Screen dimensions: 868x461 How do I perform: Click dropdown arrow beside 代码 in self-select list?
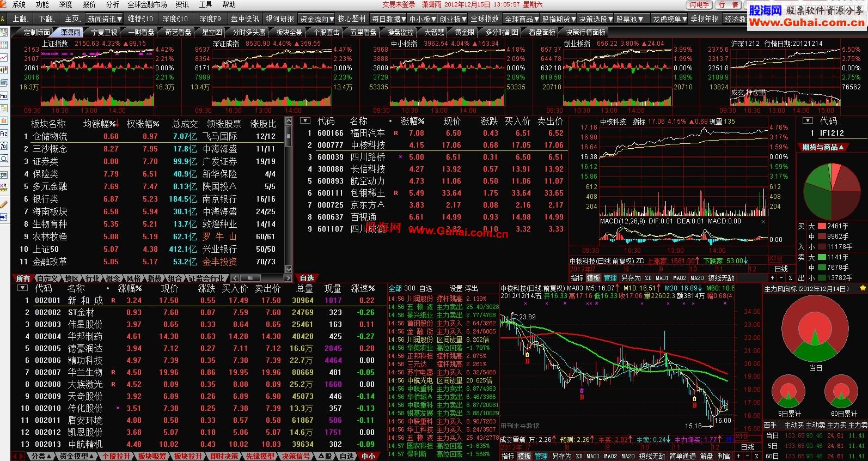[x=305, y=121]
